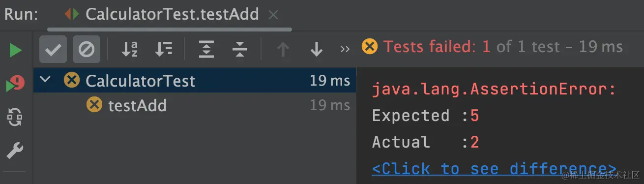The width and height of the screenshot is (644, 184).
Task: Collapse the CalculatorTest tree node
Action: [x=46, y=80]
